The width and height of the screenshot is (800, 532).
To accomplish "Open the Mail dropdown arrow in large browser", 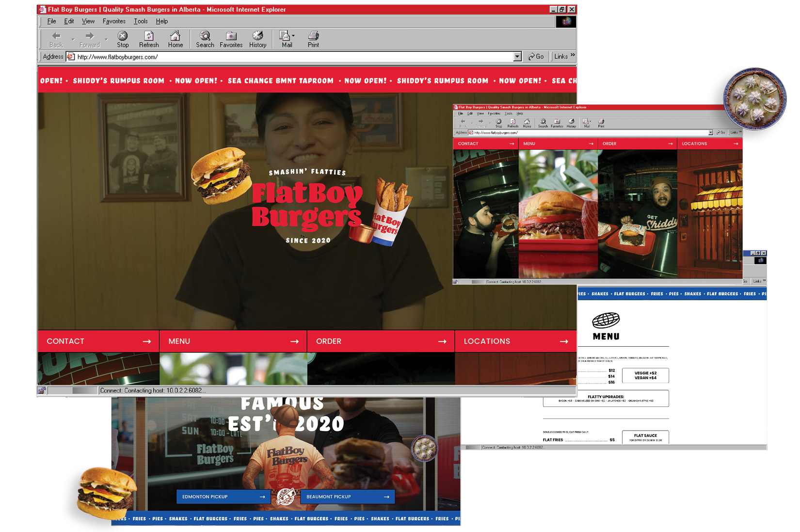I will click(293, 35).
